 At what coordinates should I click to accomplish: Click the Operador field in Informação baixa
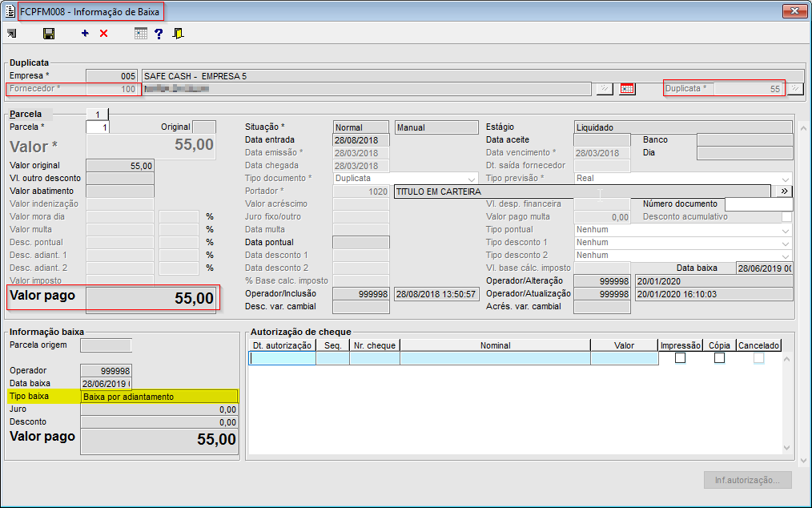point(107,371)
